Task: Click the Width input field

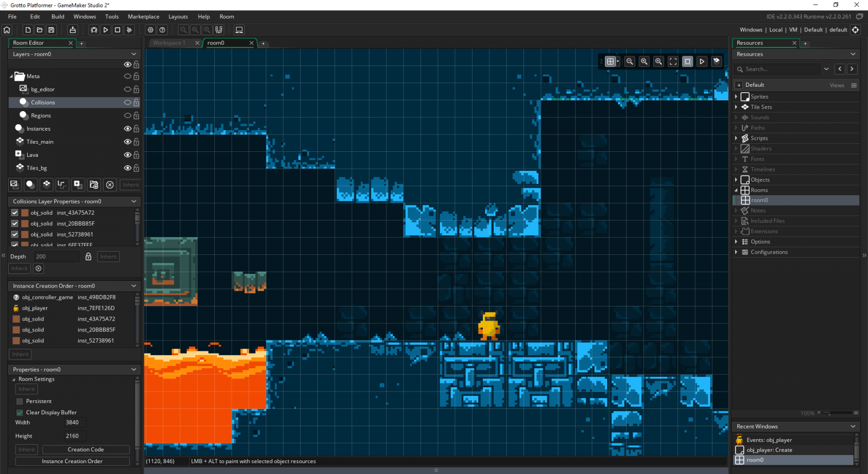Action: click(75, 422)
